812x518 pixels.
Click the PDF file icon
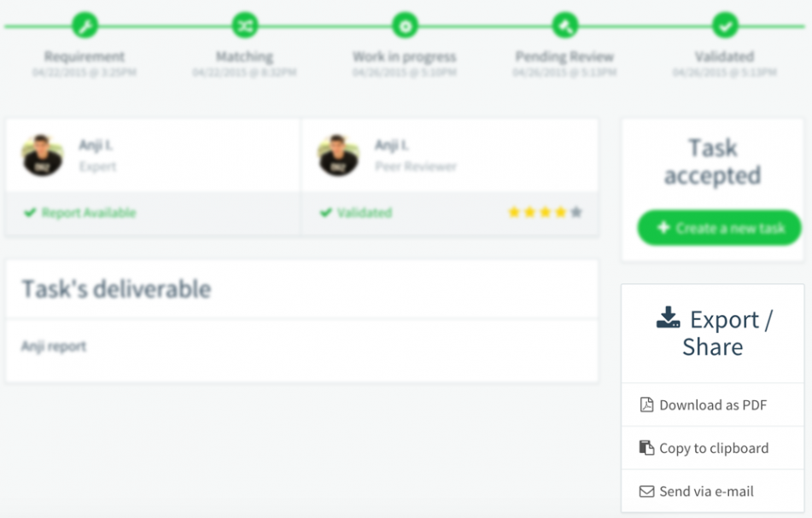point(646,405)
